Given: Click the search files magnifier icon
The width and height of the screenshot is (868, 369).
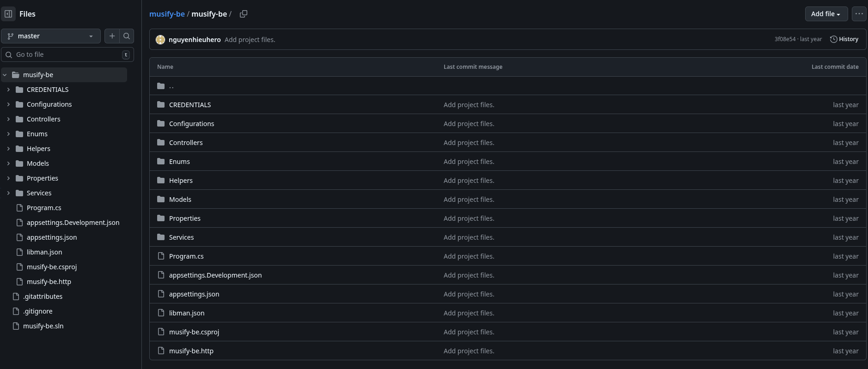Looking at the screenshot, I should click(127, 36).
